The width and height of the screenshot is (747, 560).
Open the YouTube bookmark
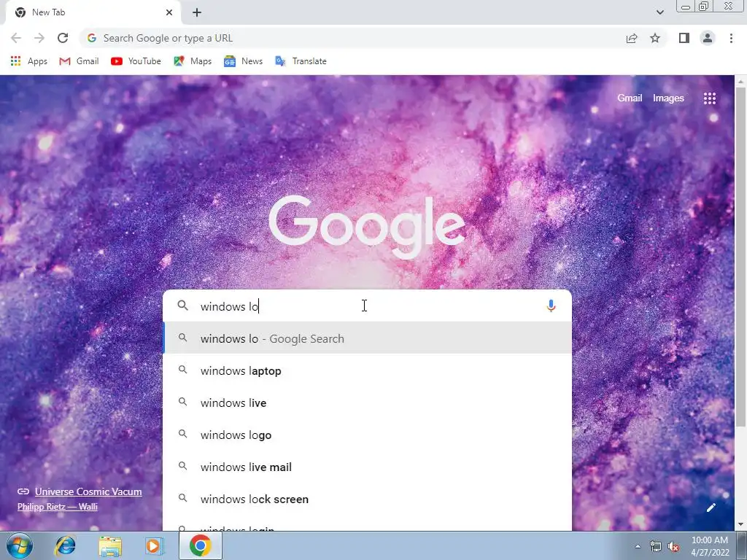[136, 61]
